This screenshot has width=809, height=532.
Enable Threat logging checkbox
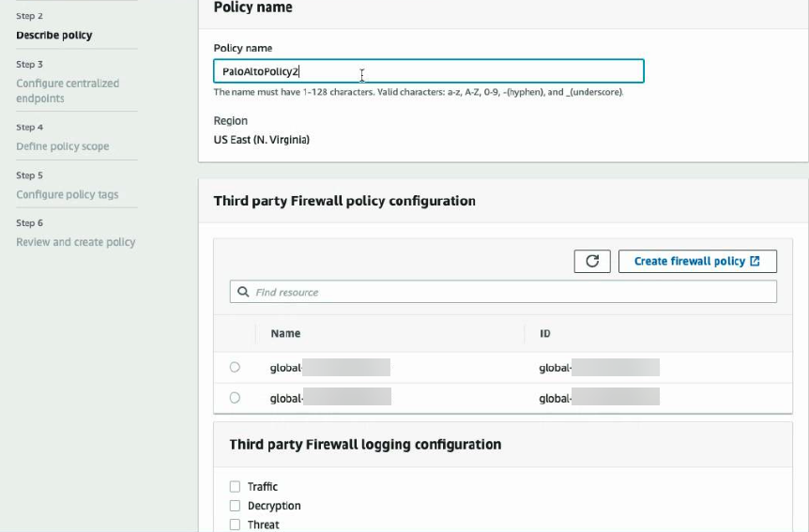coord(236,524)
